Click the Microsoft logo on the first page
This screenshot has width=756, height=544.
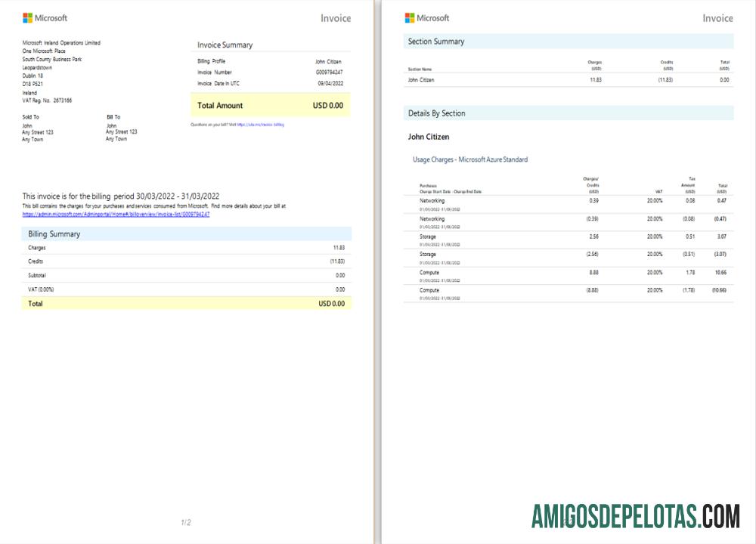point(45,18)
